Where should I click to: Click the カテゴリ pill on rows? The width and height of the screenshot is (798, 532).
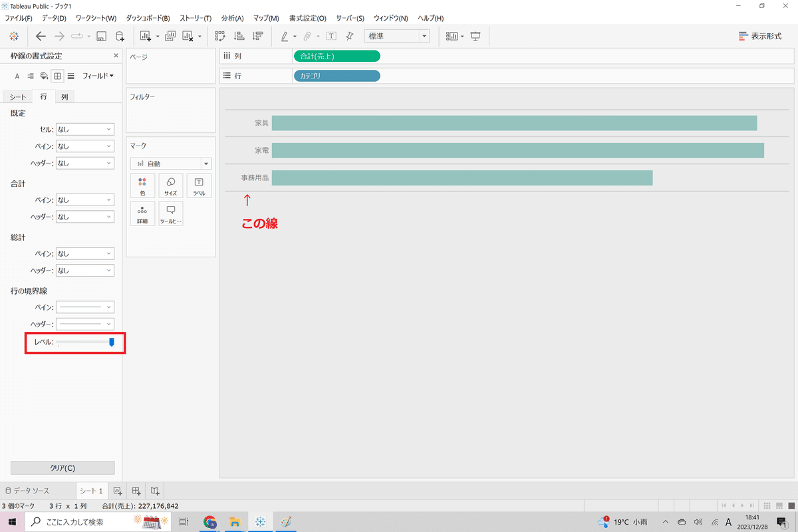coord(336,76)
